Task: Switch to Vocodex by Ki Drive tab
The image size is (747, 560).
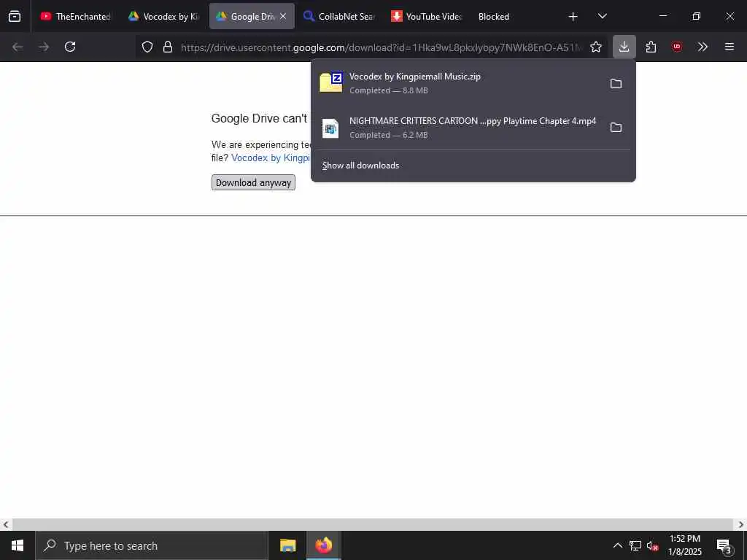Action: pos(164,17)
